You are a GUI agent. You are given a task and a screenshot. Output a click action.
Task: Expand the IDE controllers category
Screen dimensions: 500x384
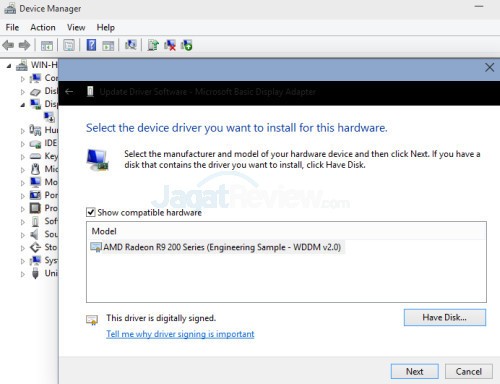[22, 144]
